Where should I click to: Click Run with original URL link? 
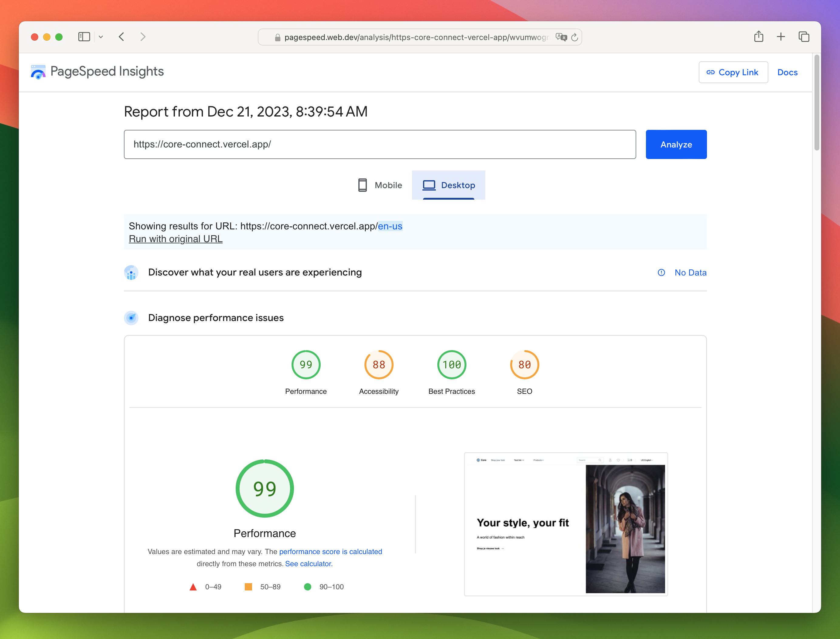(x=176, y=239)
